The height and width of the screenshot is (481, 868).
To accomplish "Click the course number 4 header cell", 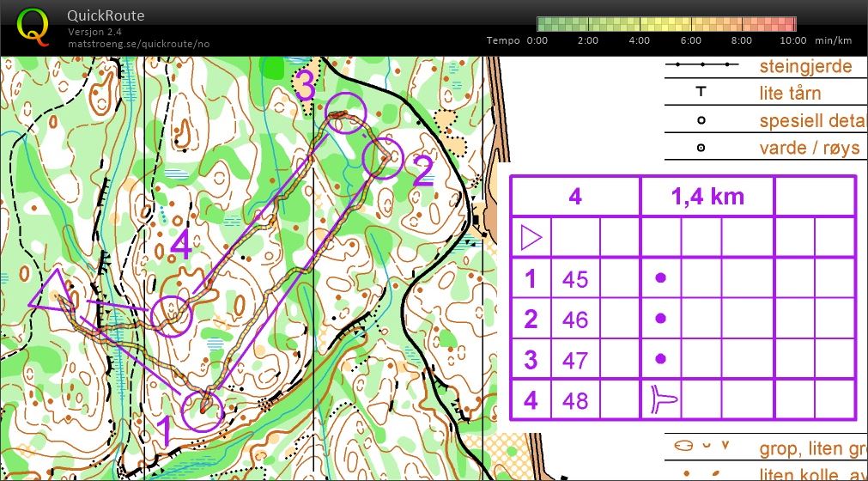I will click(575, 197).
